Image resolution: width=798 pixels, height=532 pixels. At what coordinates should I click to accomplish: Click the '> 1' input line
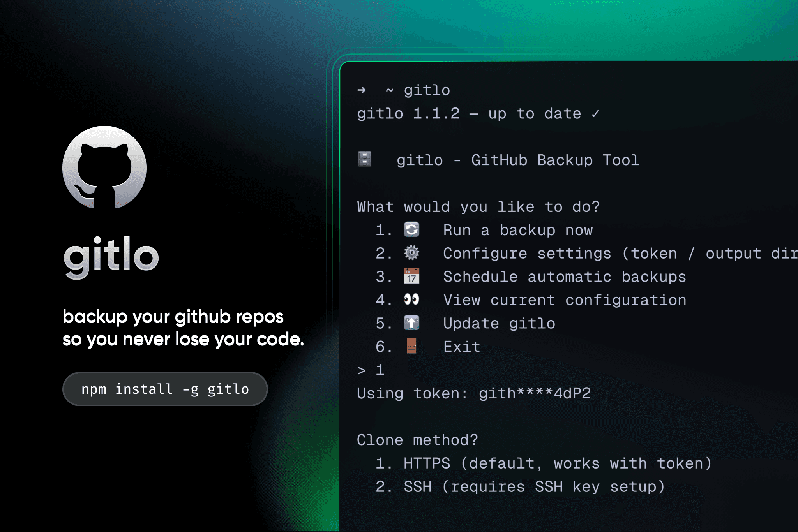371,370
